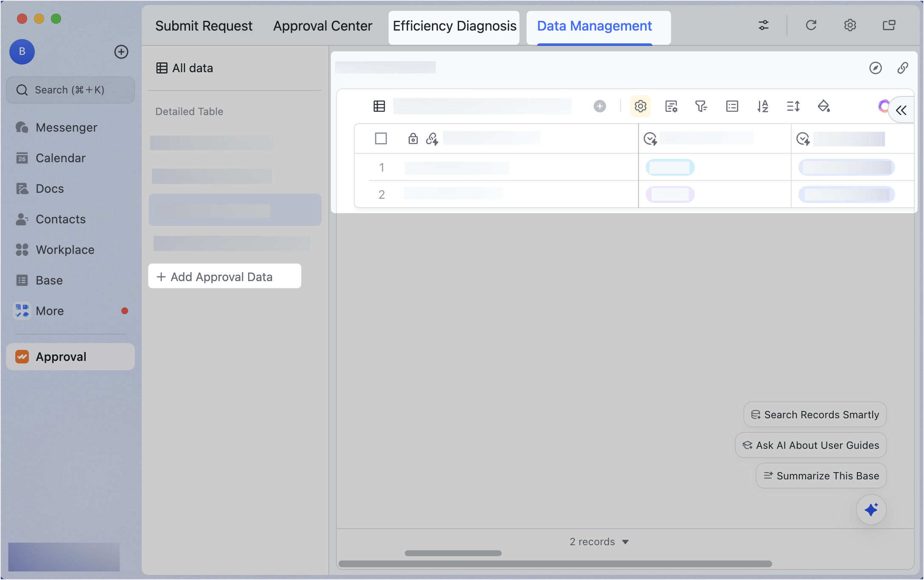Open Base in the sidebar
Image resolution: width=924 pixels, height=580 pixels.
point(70,280)
